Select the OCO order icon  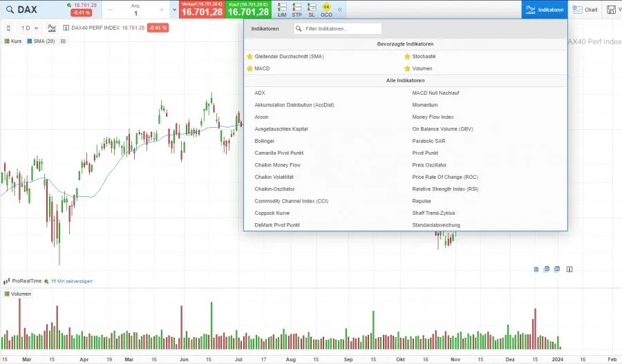pos(326,10)
